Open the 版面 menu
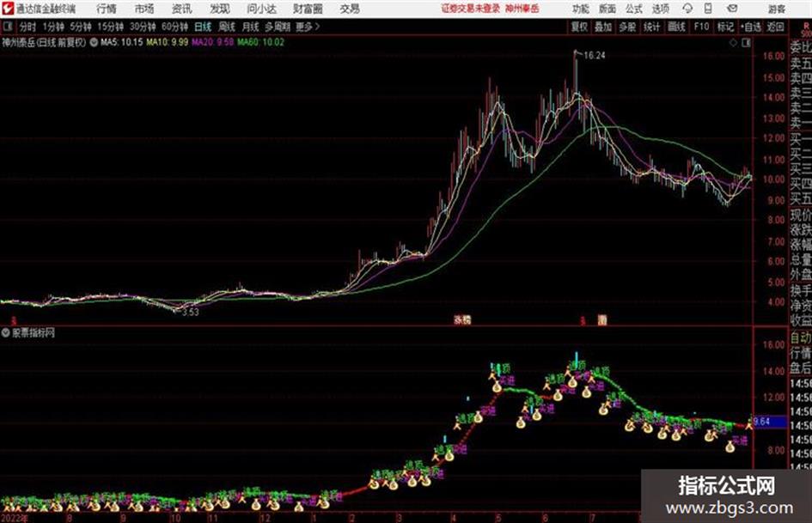This screenshot has height=523, width=812. point(607,9)
